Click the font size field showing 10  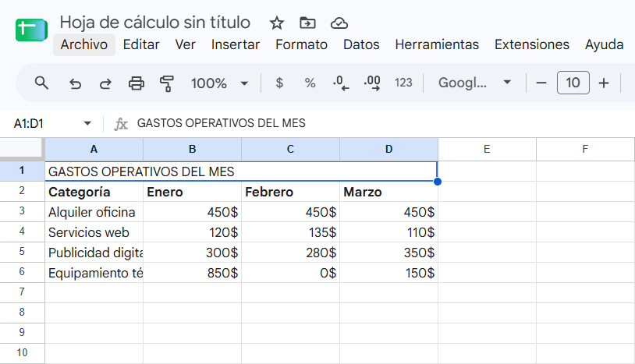pos(573,83)
